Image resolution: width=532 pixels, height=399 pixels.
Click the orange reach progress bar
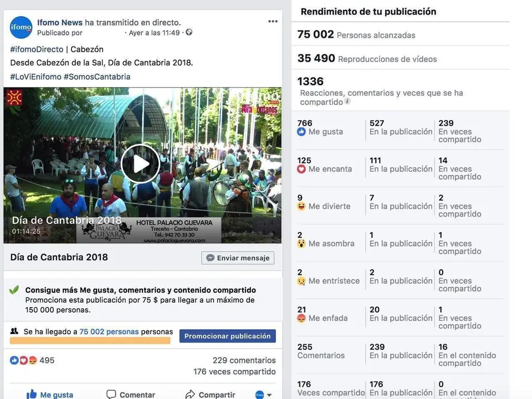point(90,341)
